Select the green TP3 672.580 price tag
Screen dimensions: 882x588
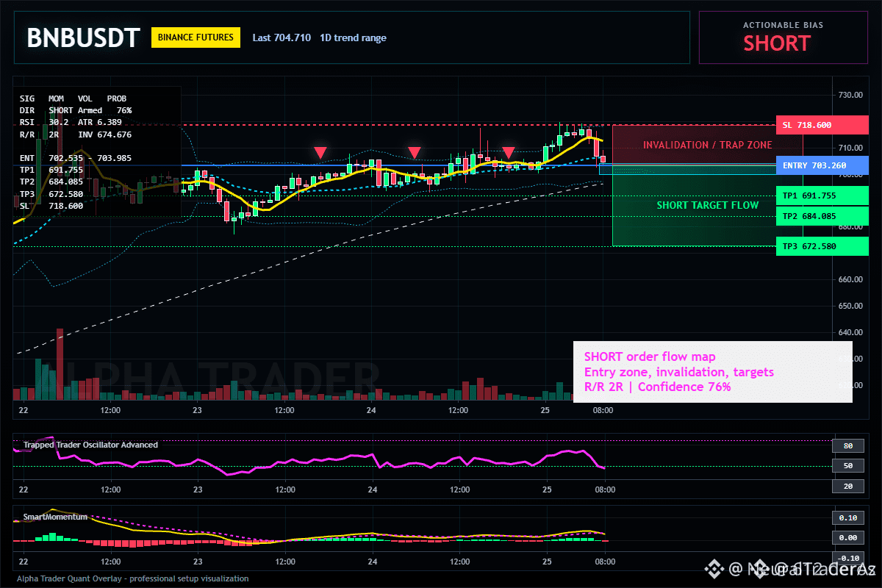click(x=822, y=246)
